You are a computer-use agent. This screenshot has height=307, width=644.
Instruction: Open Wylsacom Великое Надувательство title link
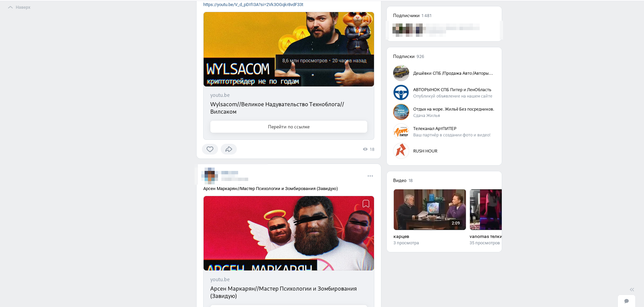(277, 108)
